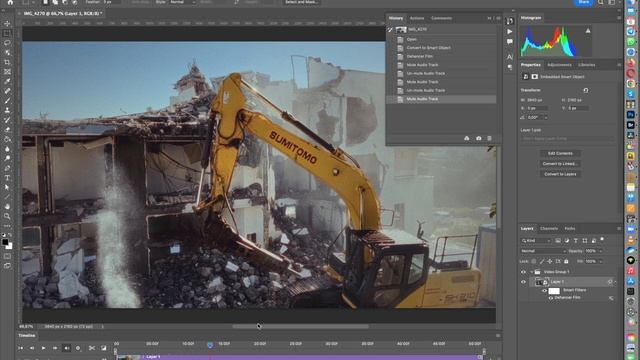640x360 pixels.
Task: Toggle layer filtering switch in Layers panel
Action: click(602, 240)
